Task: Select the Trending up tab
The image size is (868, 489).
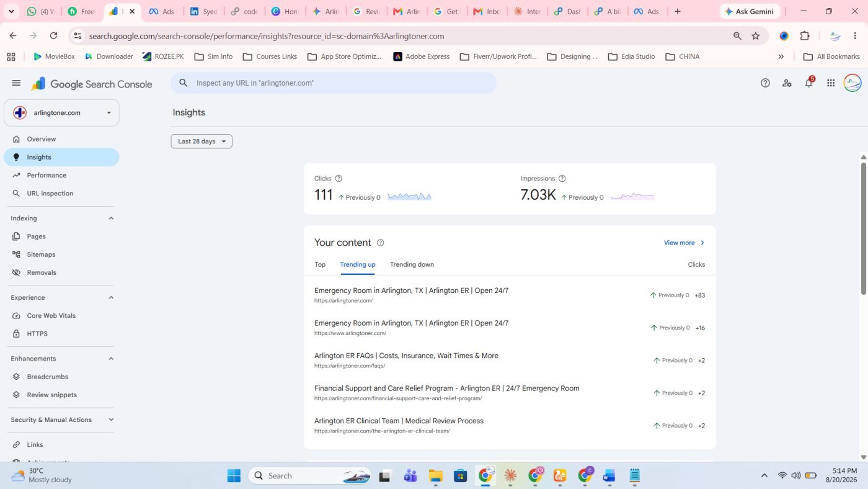Action: tap(358, 264)
